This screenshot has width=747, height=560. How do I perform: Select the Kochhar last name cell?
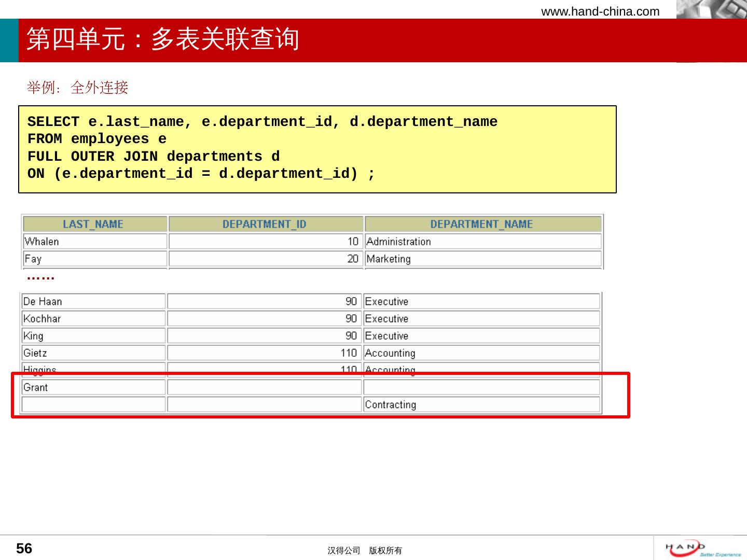point(94,318)
